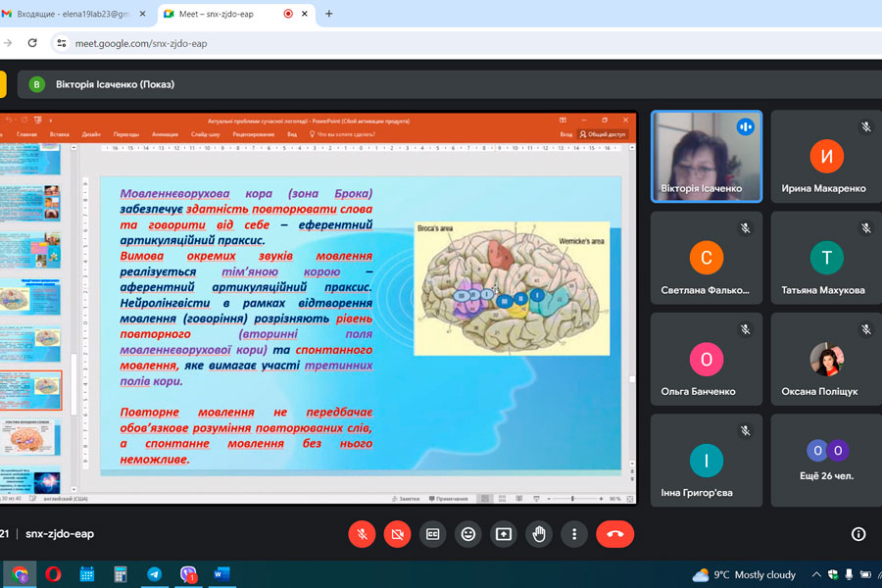Click the PowerPoint zoom slider

pyautogui.click(x=573, y=499)
